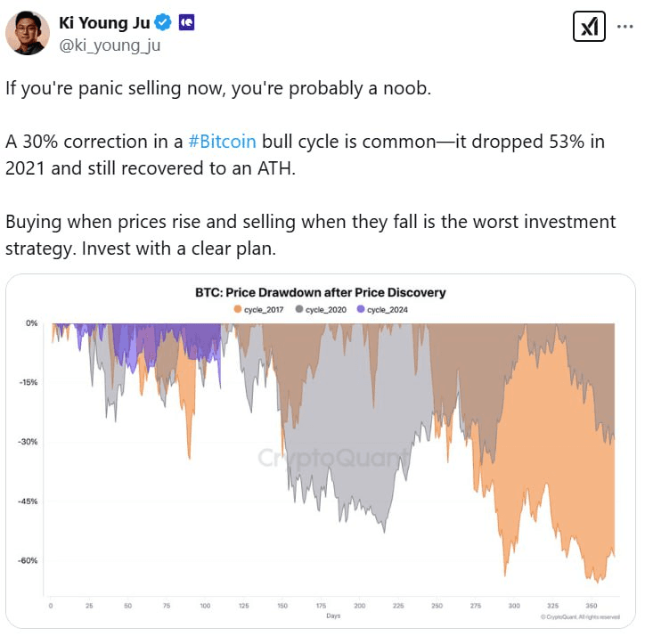Screen dimensions: 645x644
Task: Toggle the cycle_2020 series legend label
Action: click(x=327, y=309)
